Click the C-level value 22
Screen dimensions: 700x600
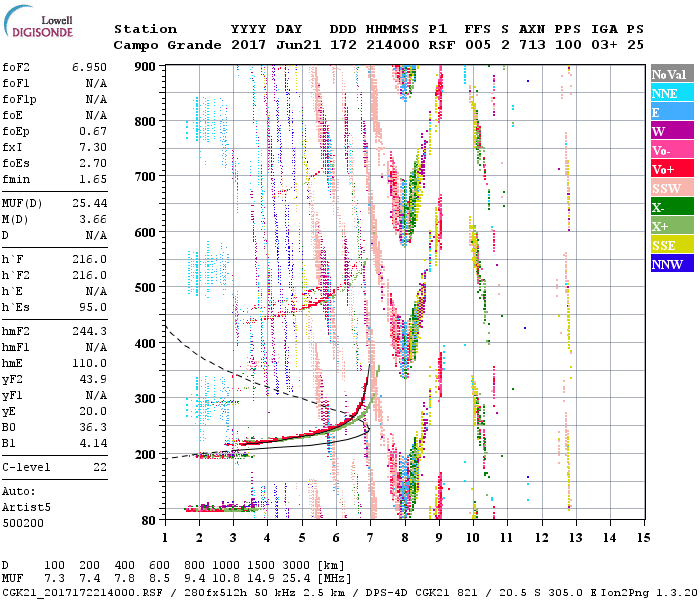(x=100, y=467)
